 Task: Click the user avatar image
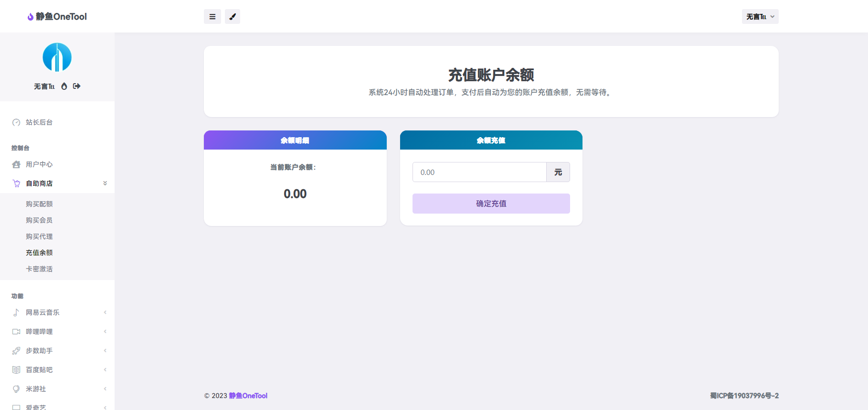[57, 57]
